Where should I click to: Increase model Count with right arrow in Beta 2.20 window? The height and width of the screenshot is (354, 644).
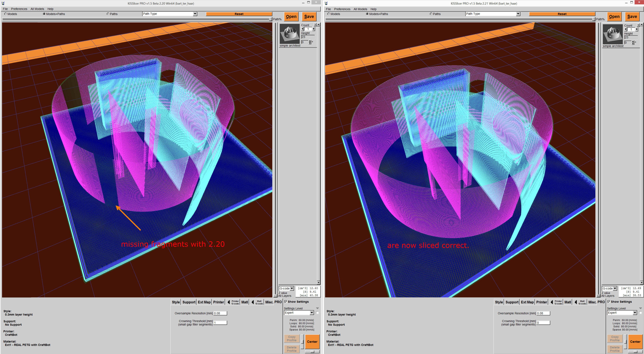point(314,29)
